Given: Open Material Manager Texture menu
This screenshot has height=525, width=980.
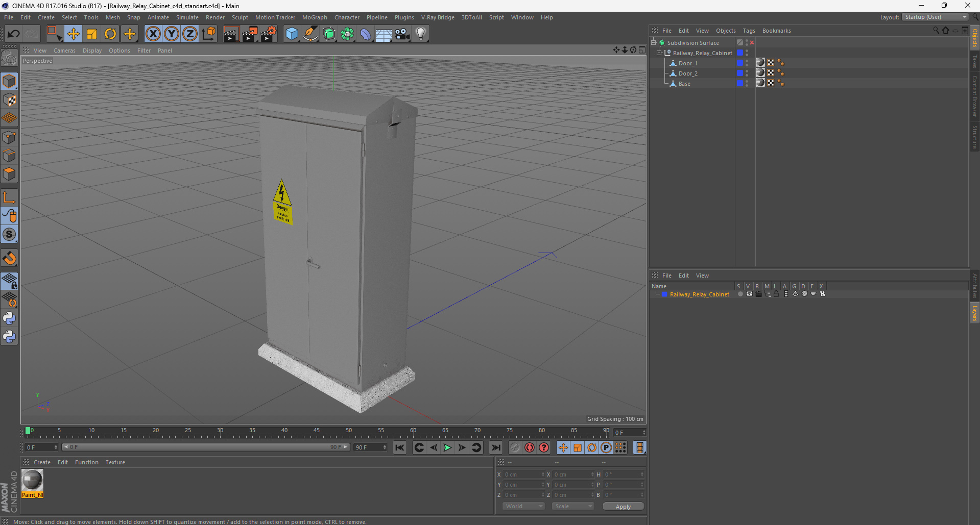Looking at the screenshot, I should tap(115, 462).
